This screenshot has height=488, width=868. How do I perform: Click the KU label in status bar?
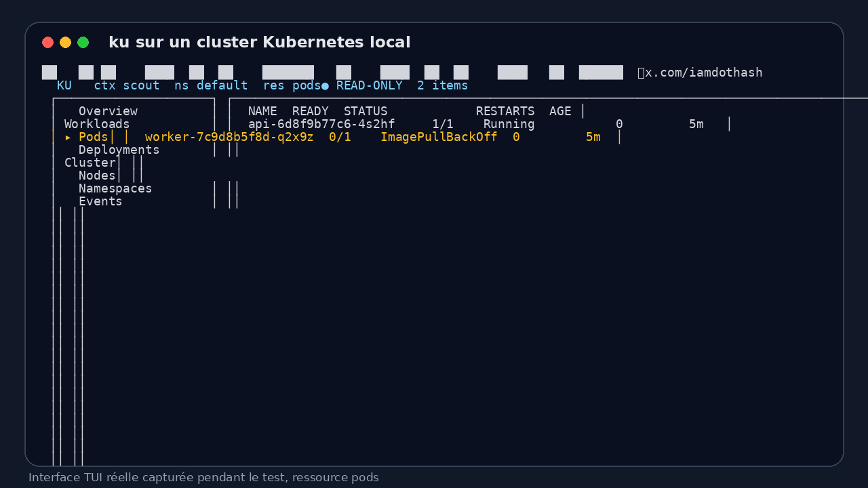[64, 85]
